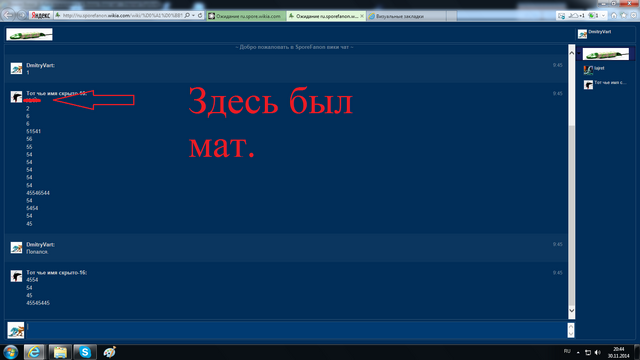Click the search magnifier in address bar
The height and width of the screenshot is (360, 640).
[187, 16]
